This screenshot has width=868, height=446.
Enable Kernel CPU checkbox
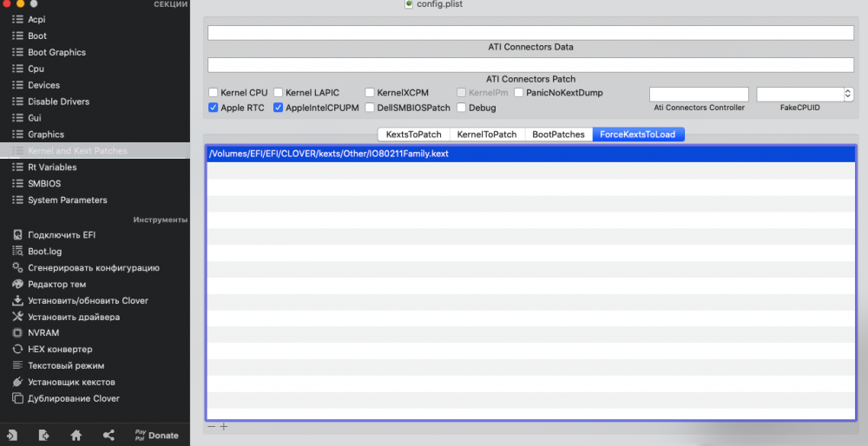click(214, 92)
